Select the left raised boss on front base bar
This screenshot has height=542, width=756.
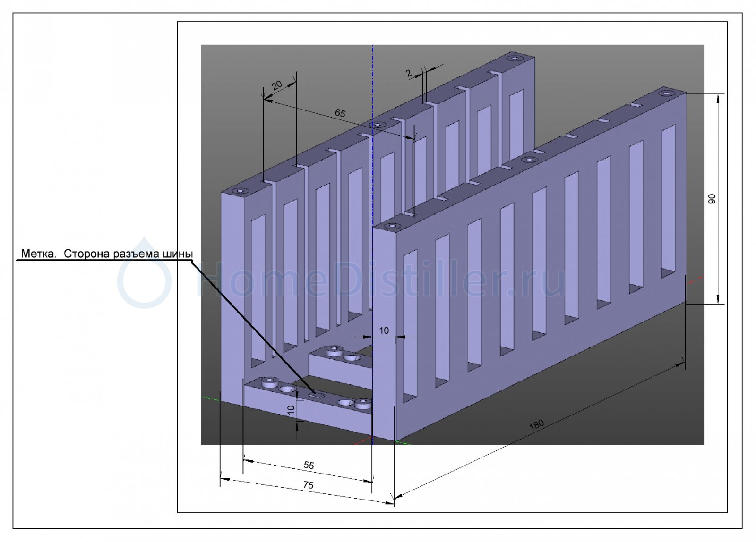pos(270,381)
